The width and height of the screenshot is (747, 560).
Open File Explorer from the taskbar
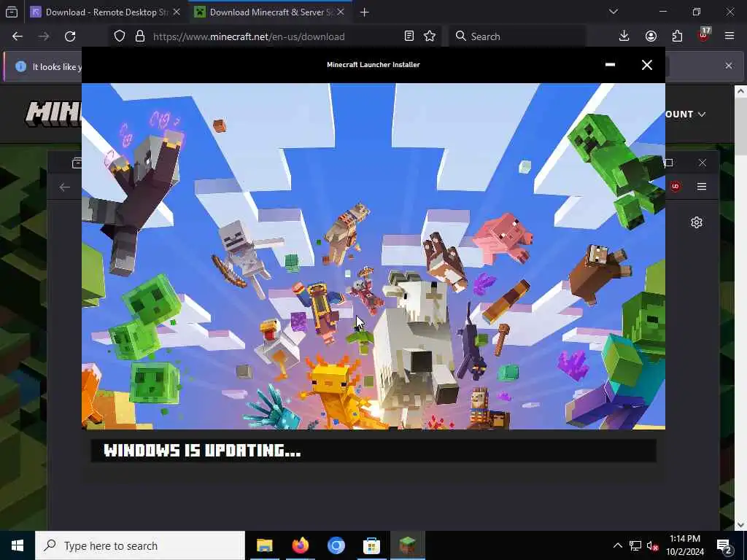264,545
